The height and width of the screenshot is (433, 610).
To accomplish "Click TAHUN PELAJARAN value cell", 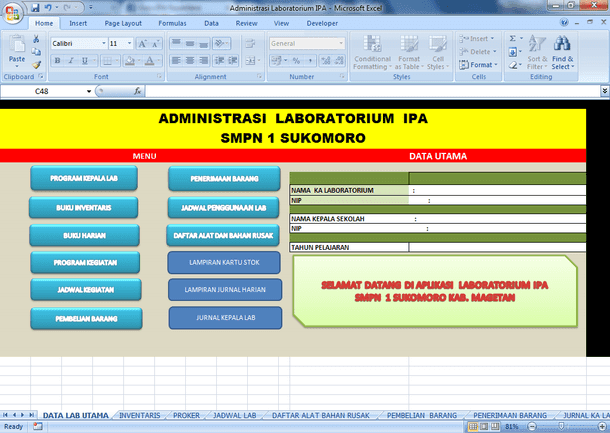I will [x=497, y=247].
